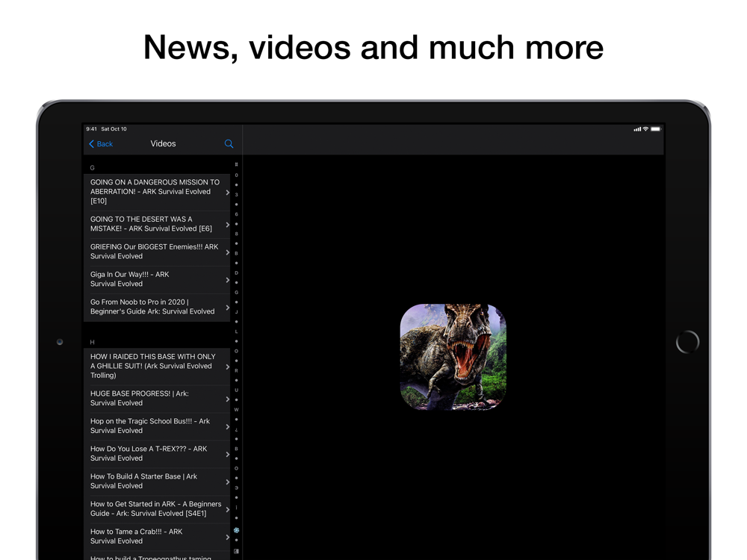
Task: Click chevron on 'Tragic School Bus' row
Action: [x=227, y=426]
